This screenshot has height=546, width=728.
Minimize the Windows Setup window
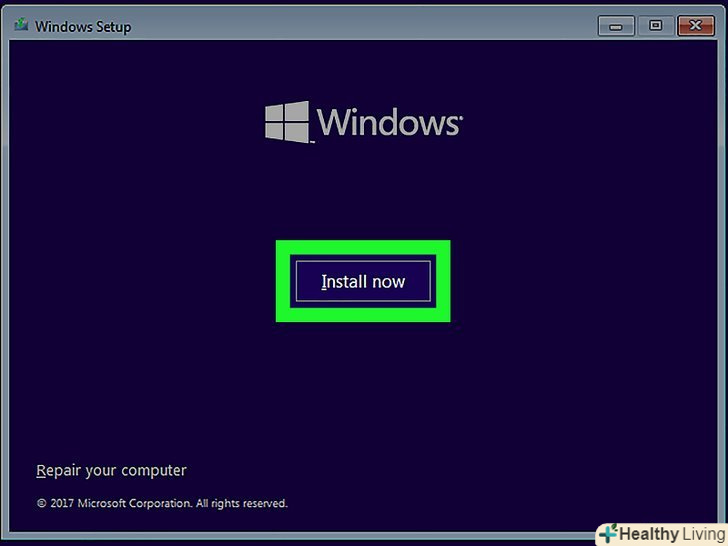pyautogui.click(x=616, y=26)
